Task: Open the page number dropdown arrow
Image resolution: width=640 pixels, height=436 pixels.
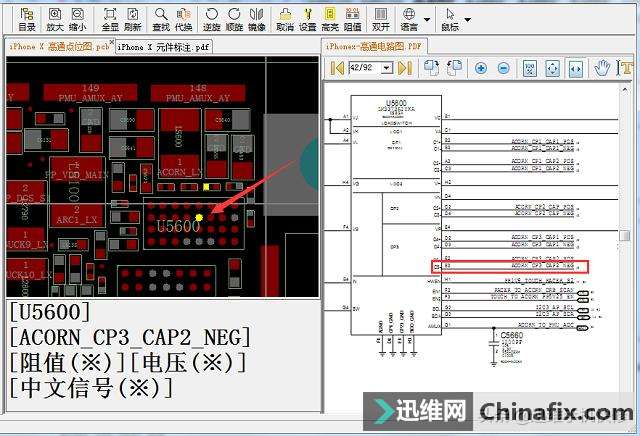Action: pos(387,68)
